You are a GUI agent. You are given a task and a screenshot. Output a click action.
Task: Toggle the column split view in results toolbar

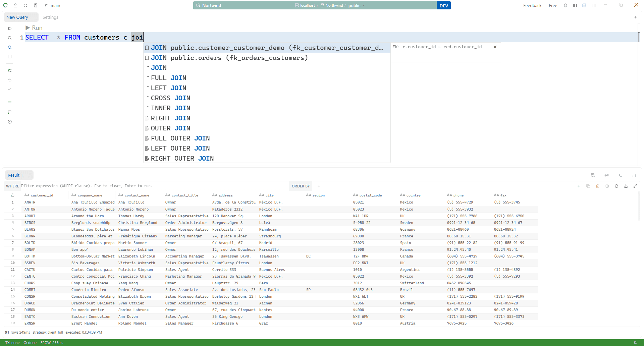click(607, 186)
